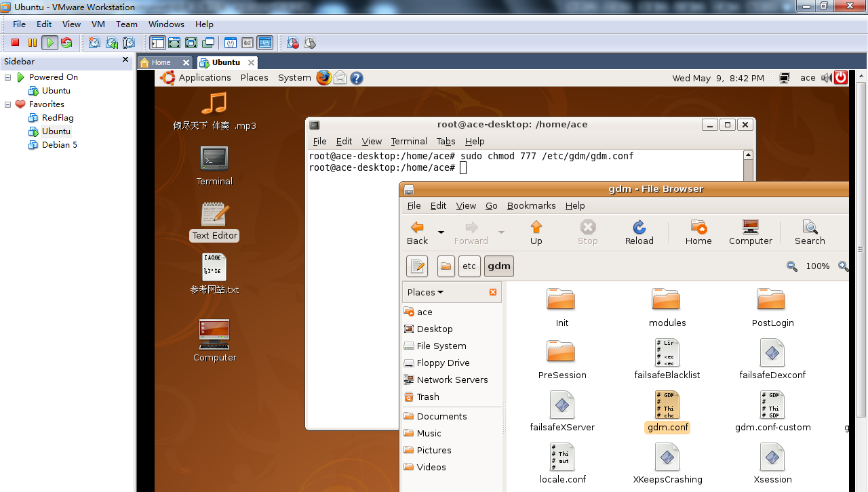Collapse the Favorites tree node

pyautogui.click(x=8, y=104)
